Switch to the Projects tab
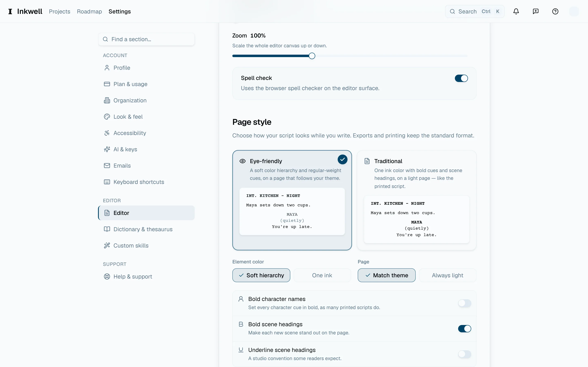This screenshot has width=588, height=367. (60, 11)
